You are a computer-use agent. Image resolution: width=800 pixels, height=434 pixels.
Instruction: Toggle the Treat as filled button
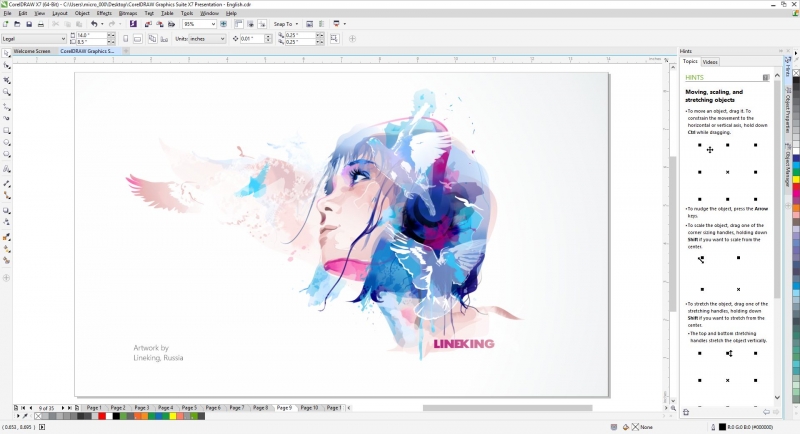pos(333,38)
